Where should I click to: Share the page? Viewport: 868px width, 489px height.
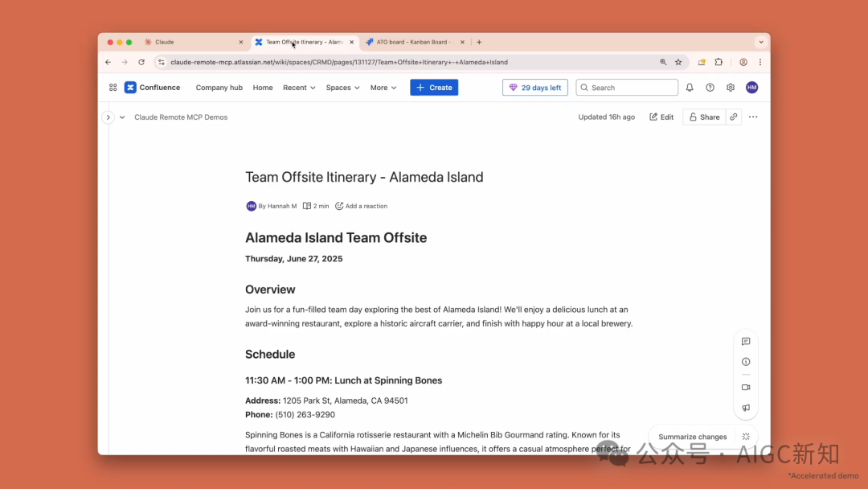click(x=704, y=117)
